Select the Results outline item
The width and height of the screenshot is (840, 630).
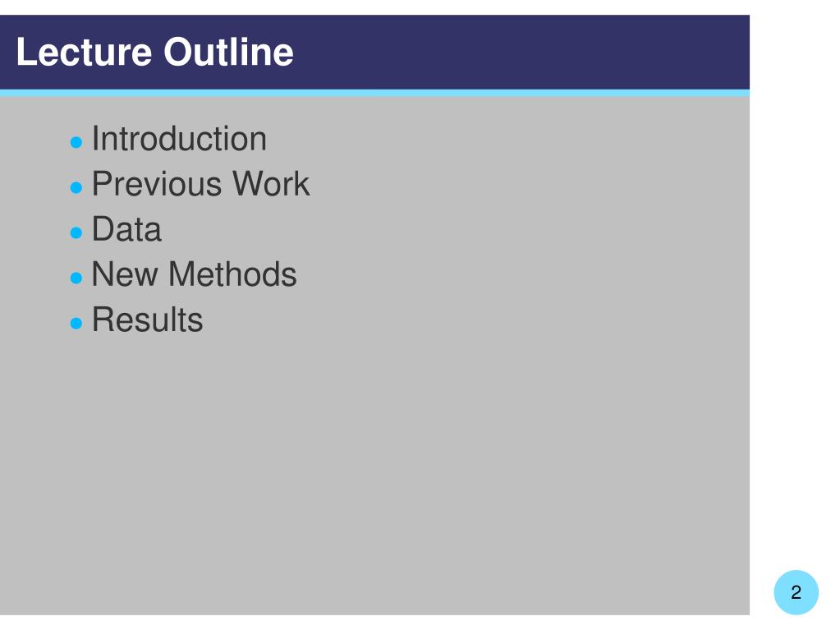[147, 320]
